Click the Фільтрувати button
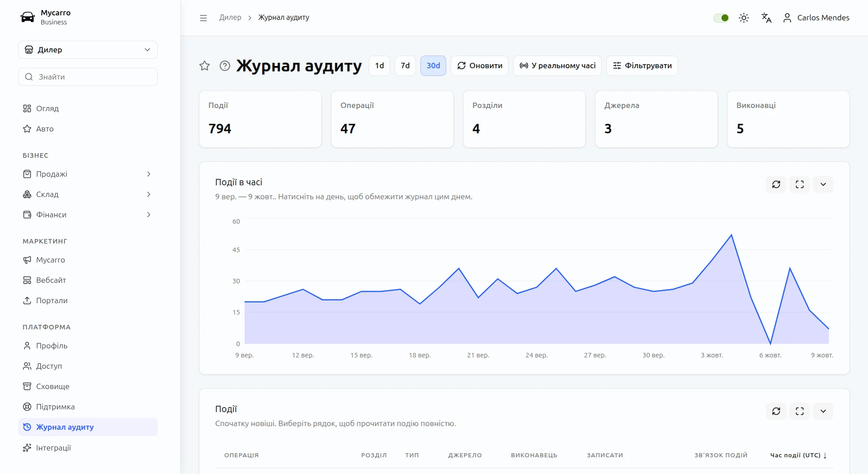Screen dimensions: 868x474 pyautogui.click(x=642, y=66)
